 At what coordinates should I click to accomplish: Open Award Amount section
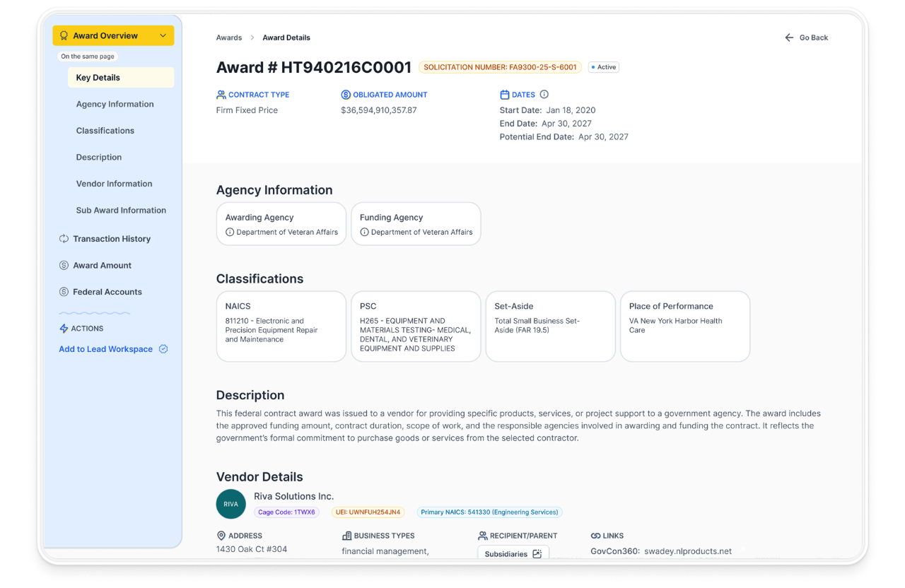pyautogui.click(x=103, y=266)
